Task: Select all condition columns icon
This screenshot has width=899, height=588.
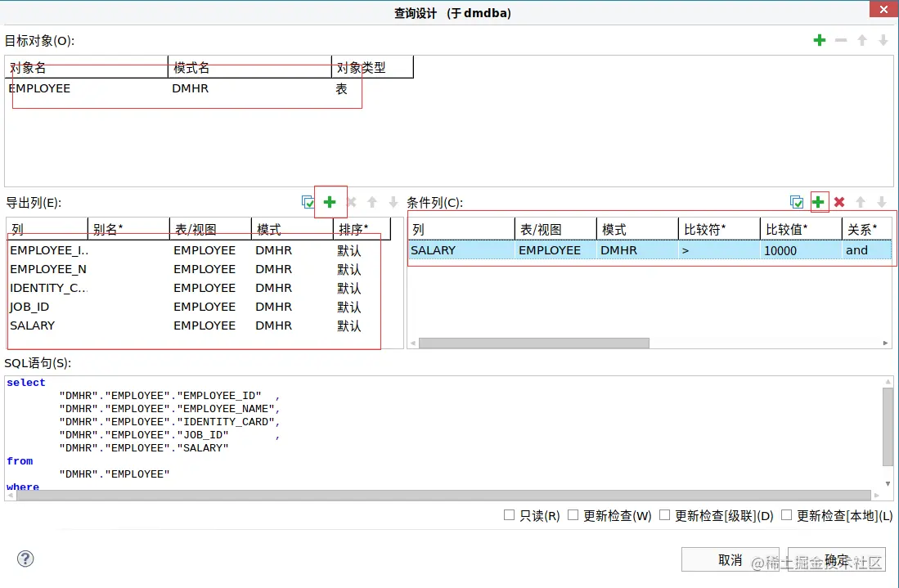Action: 797,202
